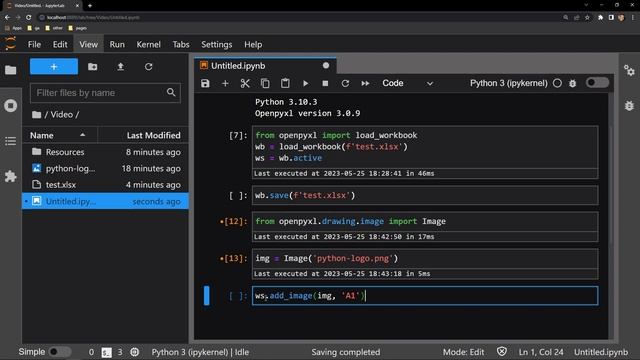640x360 pixels.
Task: Click the kernel status circle indicator
Action: (x=557, y=83)
